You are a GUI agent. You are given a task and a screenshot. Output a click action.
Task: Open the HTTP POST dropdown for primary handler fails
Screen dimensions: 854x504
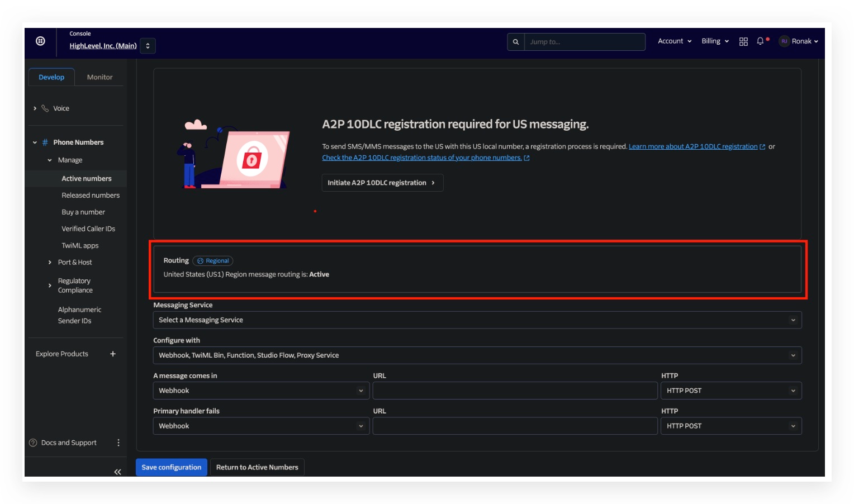coord(731,426)
